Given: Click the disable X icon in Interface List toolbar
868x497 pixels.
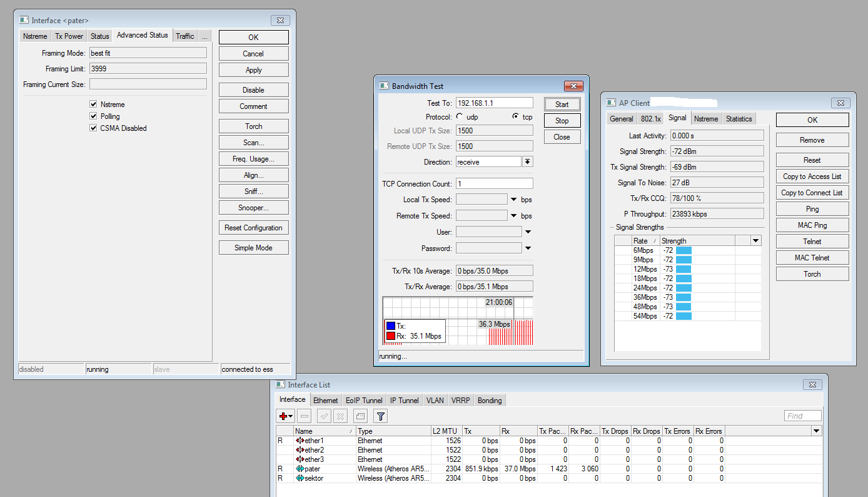Looking at the screenshot, I should 340,416.
